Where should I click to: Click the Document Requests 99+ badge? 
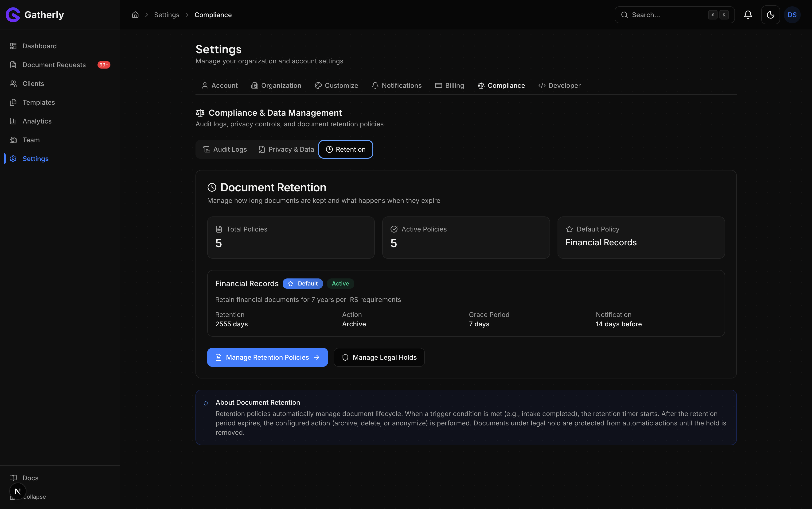pyautogui.click(x=104, y=65)
